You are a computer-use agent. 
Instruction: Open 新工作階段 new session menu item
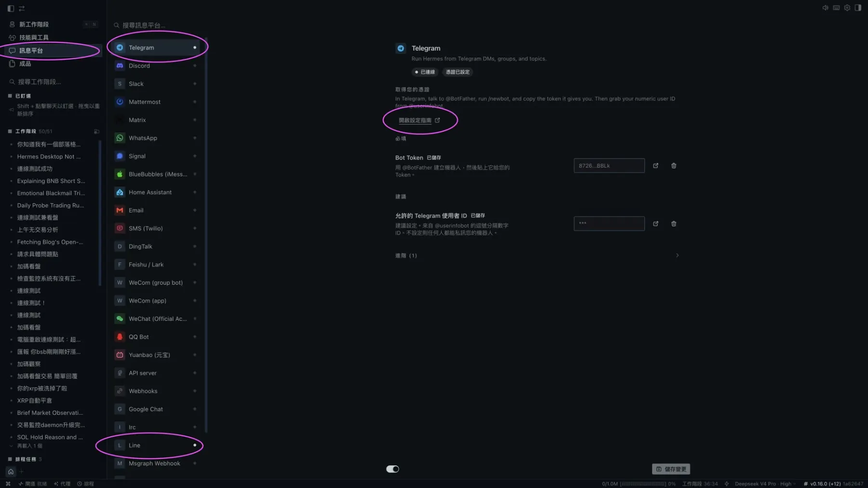[52, 24]
